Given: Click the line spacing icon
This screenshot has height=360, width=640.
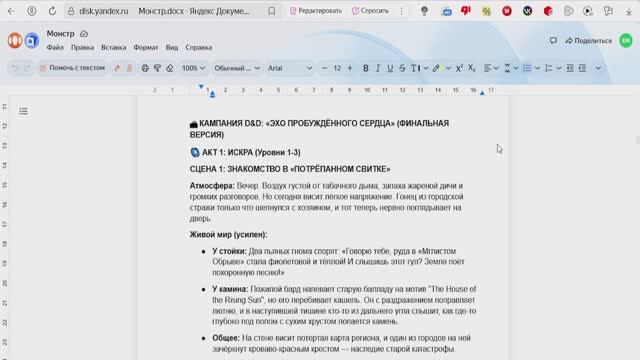Looking at the screenshot, I should [507, 68].
